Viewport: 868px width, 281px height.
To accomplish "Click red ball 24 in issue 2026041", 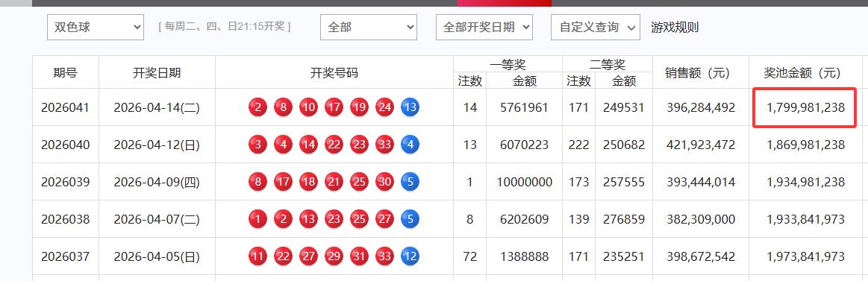I will coord(384,107).
